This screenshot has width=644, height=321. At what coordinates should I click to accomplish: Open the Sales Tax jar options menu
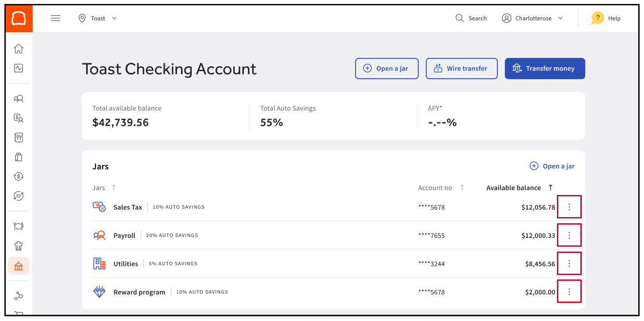pyautogui.click(x=569, y=207)
